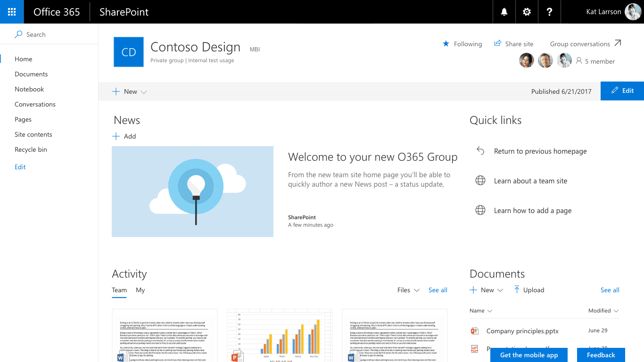
Task: Open the bar chart presentation activity thumbnail
Action: point(280,336)
